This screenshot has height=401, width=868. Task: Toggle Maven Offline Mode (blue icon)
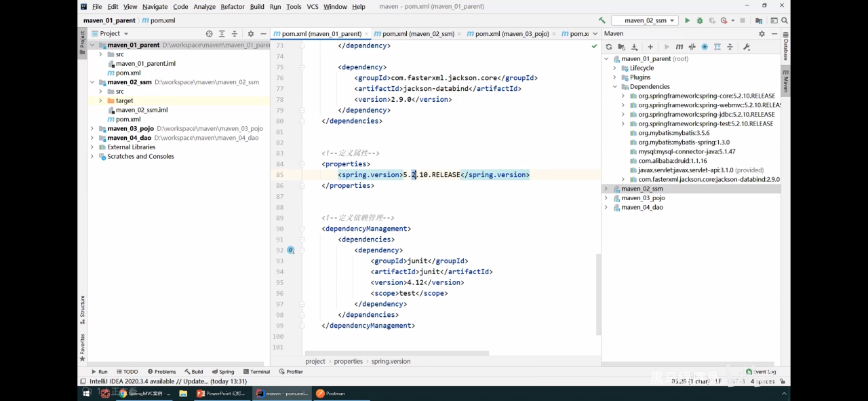tap(705, 47)
